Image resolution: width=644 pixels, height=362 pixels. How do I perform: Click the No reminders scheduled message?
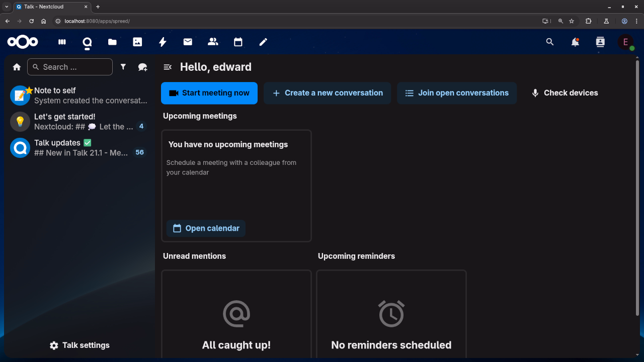(391, 345)
